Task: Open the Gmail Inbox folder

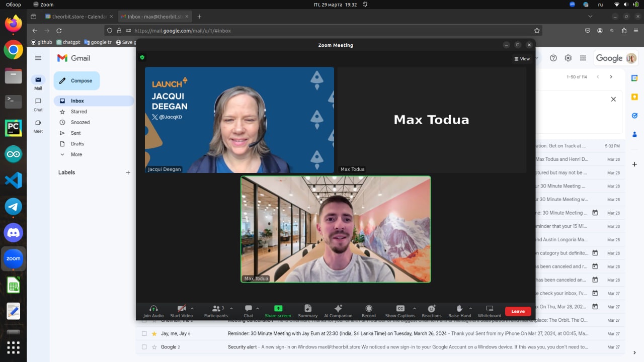Action: point(94,101)
